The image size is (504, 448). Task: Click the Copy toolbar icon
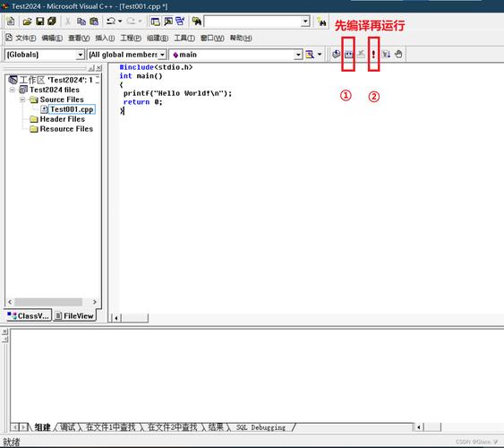tap(81, 22)
